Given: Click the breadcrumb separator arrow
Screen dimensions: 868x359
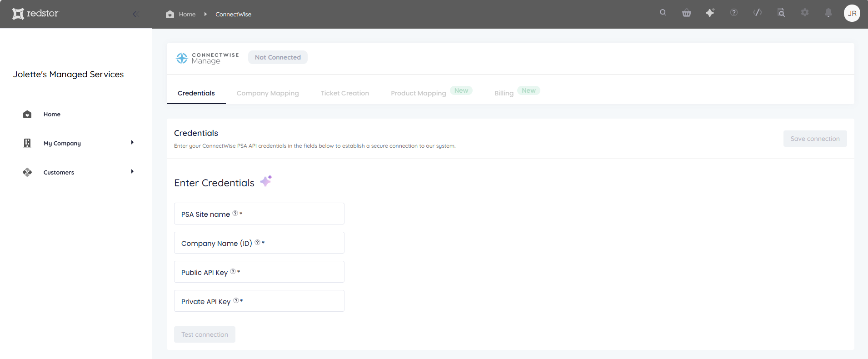Looking at the screenshot, I should pos(205,14).
